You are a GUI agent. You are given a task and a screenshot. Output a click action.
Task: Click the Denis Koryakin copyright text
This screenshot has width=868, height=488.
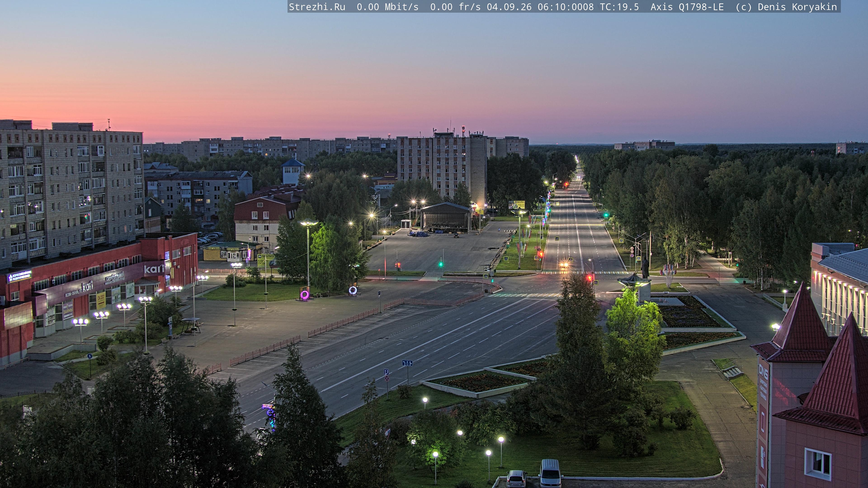coord(797,7)
